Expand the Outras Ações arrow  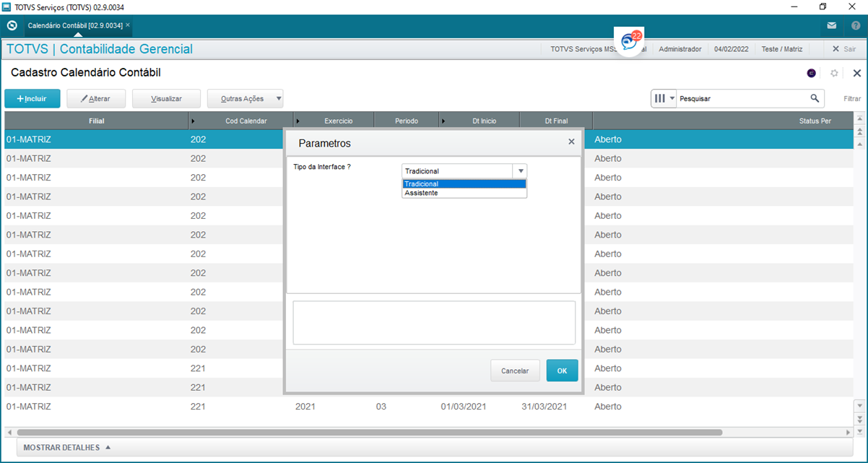(278, 99)
